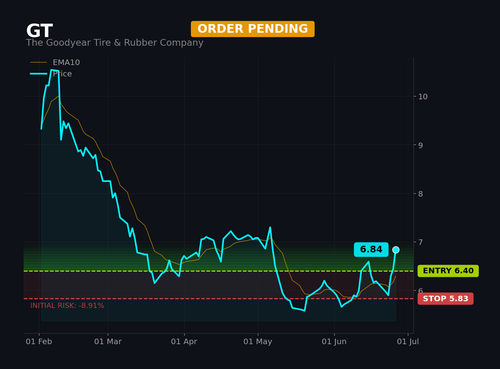Click the INITIAL RISK: -8.91% text

pos(67,306)
